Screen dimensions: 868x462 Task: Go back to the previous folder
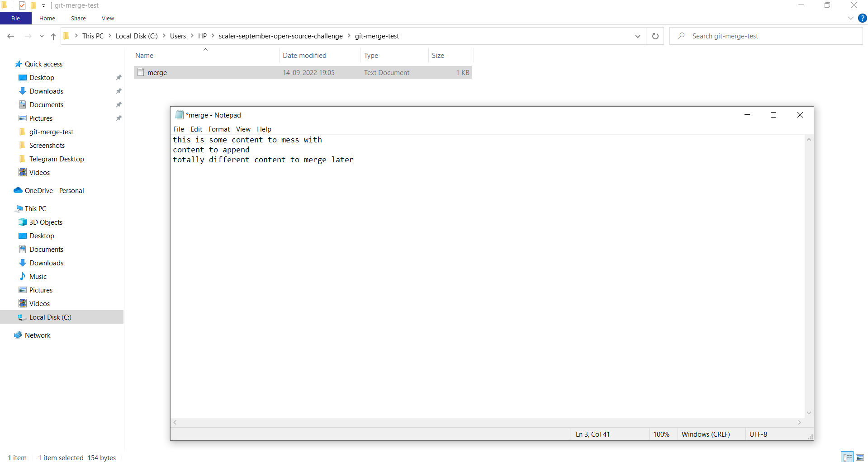(11, 36)
